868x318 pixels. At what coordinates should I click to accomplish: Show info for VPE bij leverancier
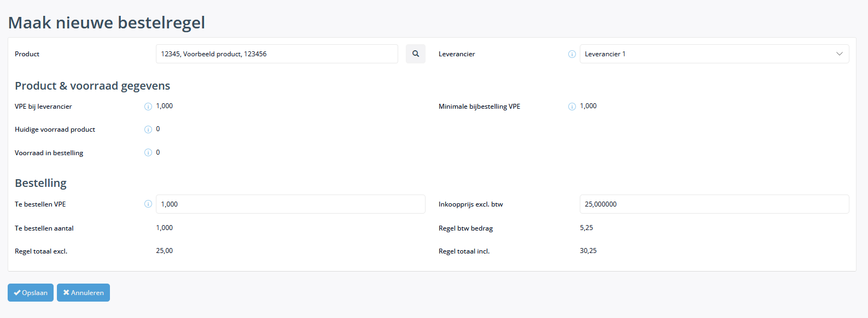pos(148,107)
